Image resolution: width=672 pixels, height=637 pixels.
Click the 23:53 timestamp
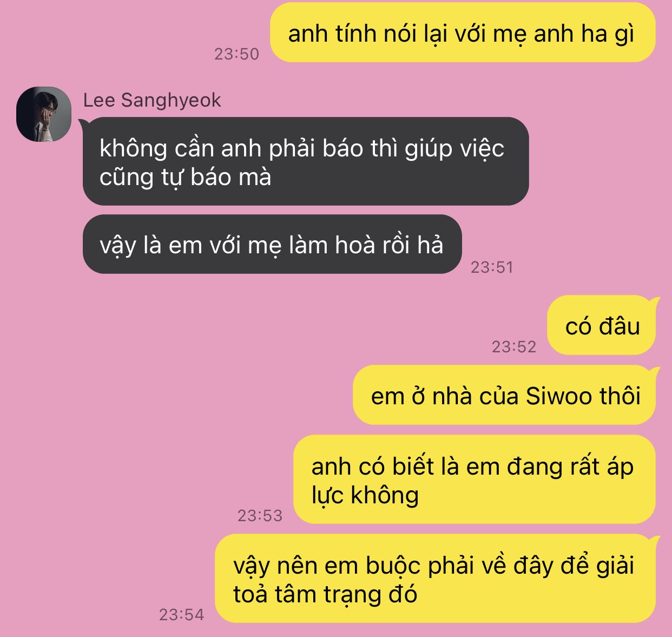click(x=260, y=515)
